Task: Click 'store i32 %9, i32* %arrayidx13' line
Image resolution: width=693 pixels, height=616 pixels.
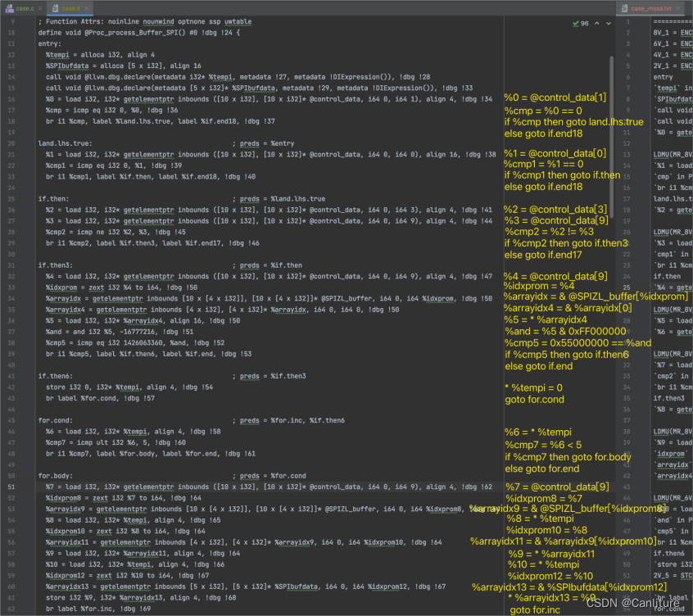Action: pos(141,598)
